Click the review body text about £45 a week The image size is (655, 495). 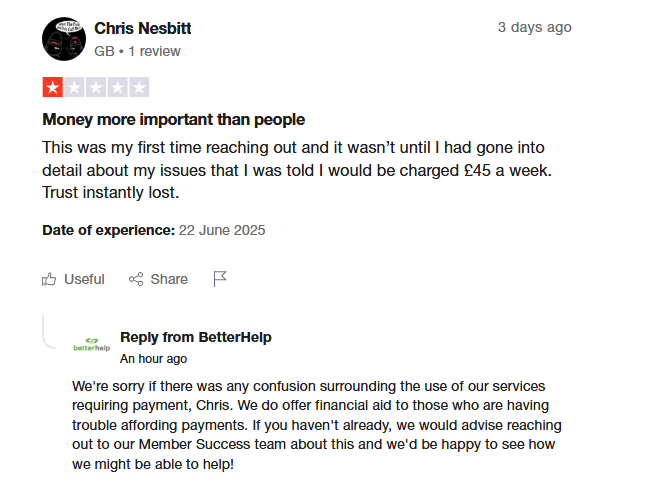[x=296, y=169]
